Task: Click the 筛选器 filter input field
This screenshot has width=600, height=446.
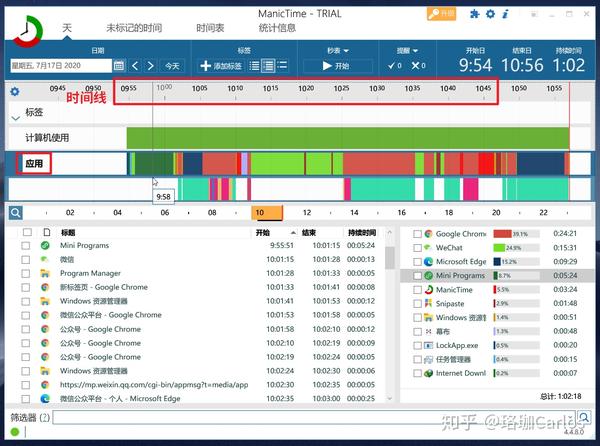Action: point(314,417)
